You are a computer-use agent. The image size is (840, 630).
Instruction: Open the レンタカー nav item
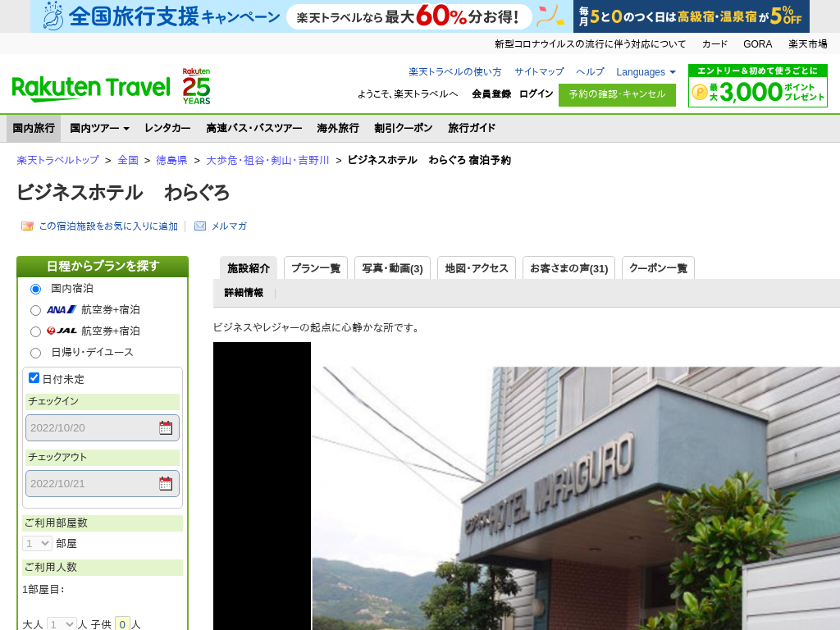tap(167, 128)
